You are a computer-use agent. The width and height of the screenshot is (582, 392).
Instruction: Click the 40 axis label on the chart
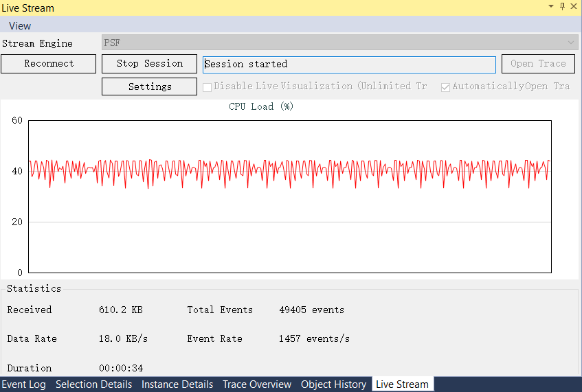(17, 172)
